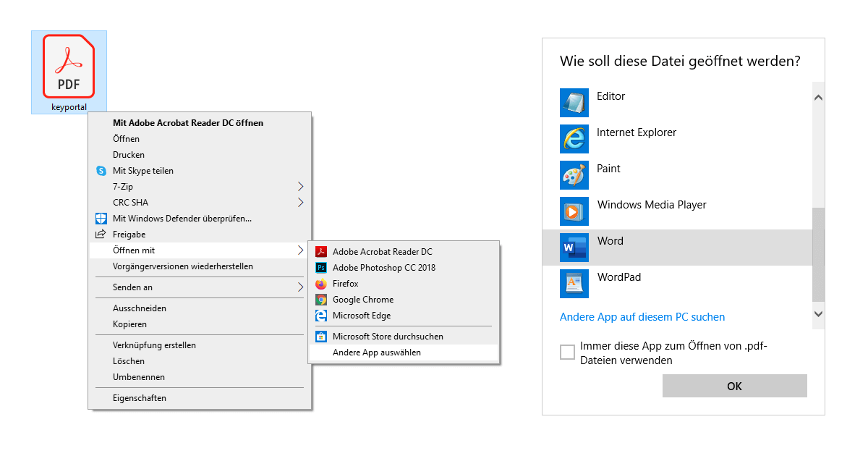Click the Windows Defender shield icon
Screen dimensions: 868x456
point(101,219)
